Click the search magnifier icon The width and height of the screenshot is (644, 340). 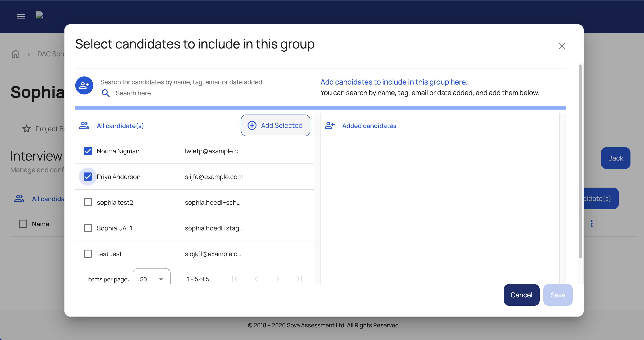click(106, 93)
